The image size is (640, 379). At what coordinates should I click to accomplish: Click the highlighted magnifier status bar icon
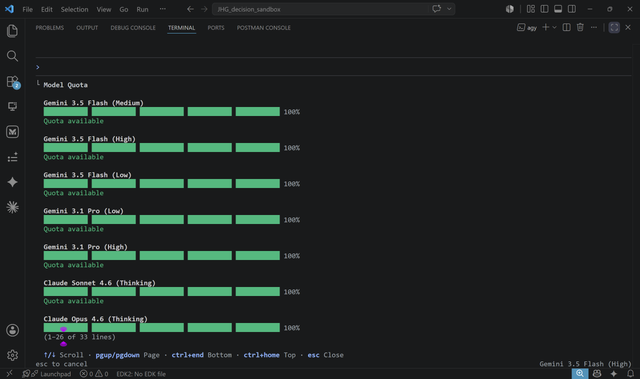[580, 374]
